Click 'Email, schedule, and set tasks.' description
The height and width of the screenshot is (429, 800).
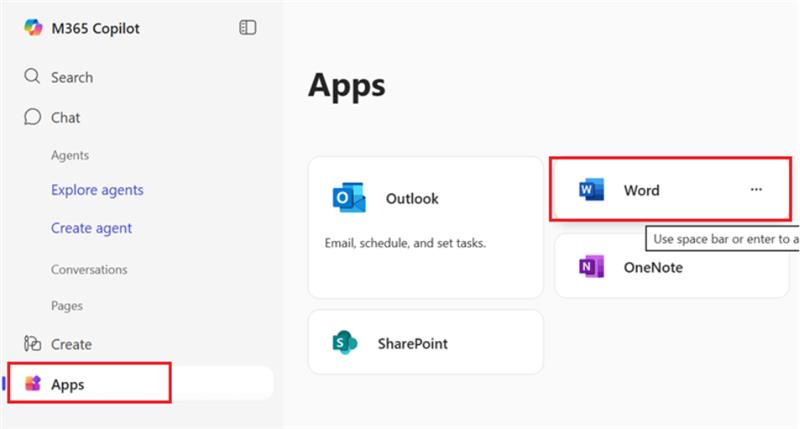point(405,243)
